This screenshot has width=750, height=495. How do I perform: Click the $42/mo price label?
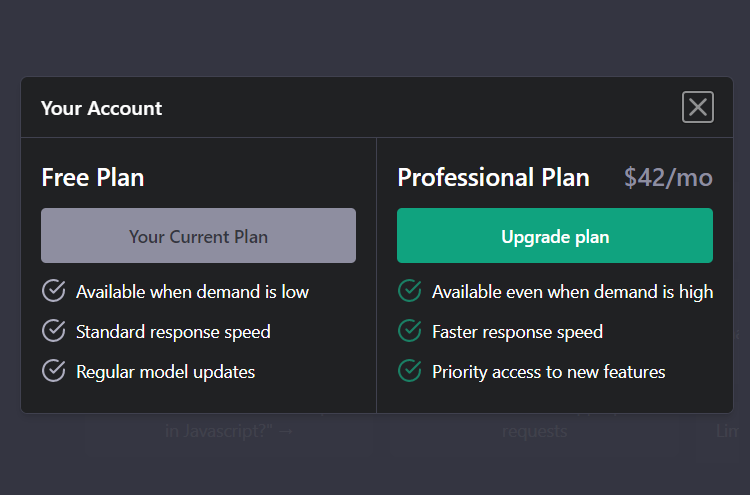668,178
